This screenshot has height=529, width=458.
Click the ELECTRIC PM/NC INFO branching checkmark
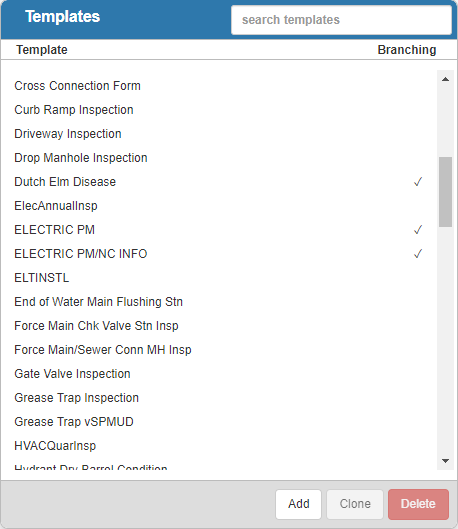coord(418,254)
